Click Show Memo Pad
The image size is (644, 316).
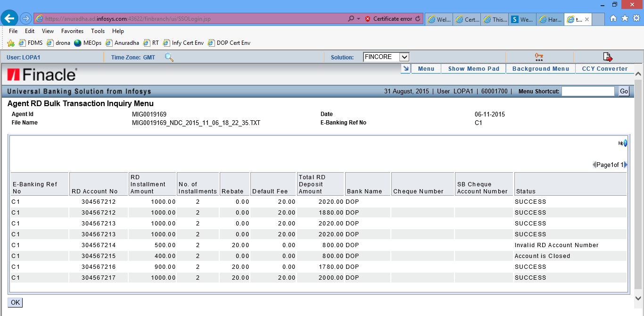pos(473,69)
